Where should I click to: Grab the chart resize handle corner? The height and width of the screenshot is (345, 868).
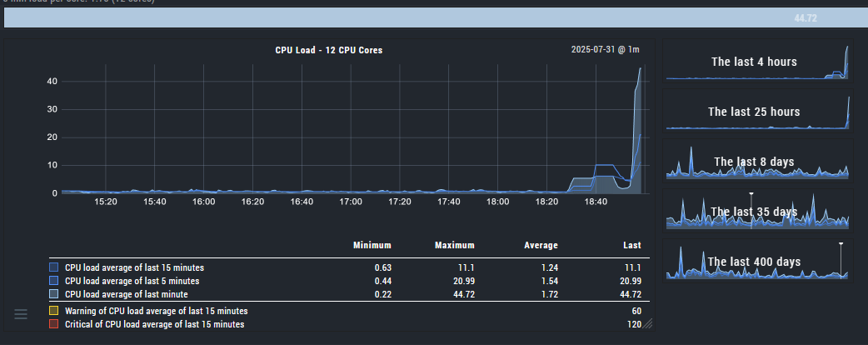click(x=647, y=324)
